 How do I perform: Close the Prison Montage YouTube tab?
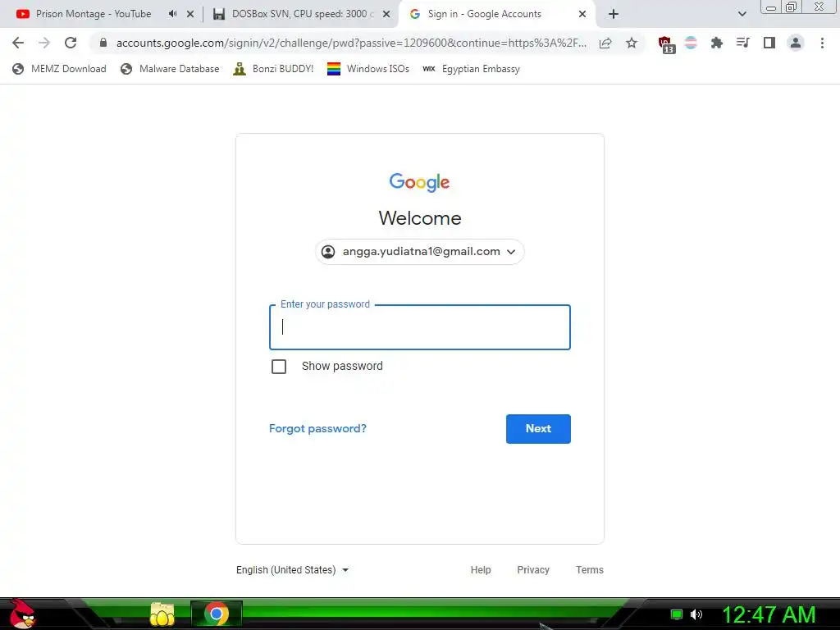[190, 15]
